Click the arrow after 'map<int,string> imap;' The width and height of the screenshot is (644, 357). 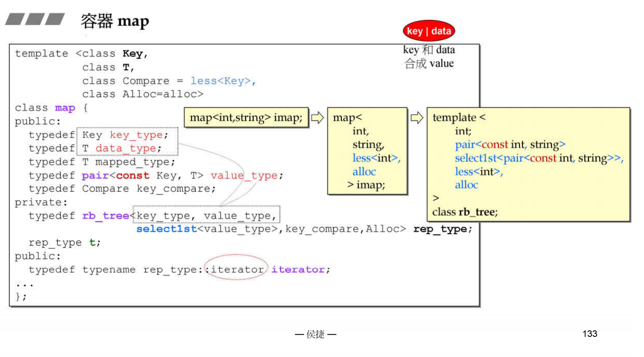(x=317, y=117)
